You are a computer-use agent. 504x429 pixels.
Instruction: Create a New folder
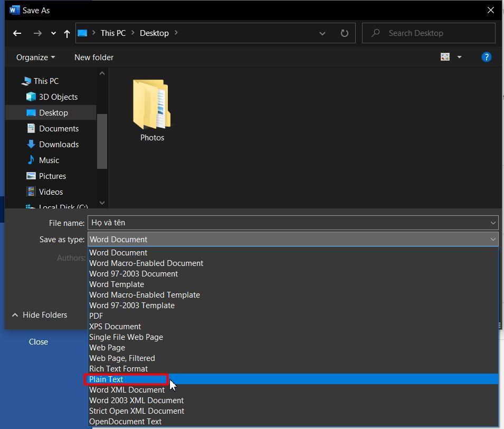tap(93, 57)
